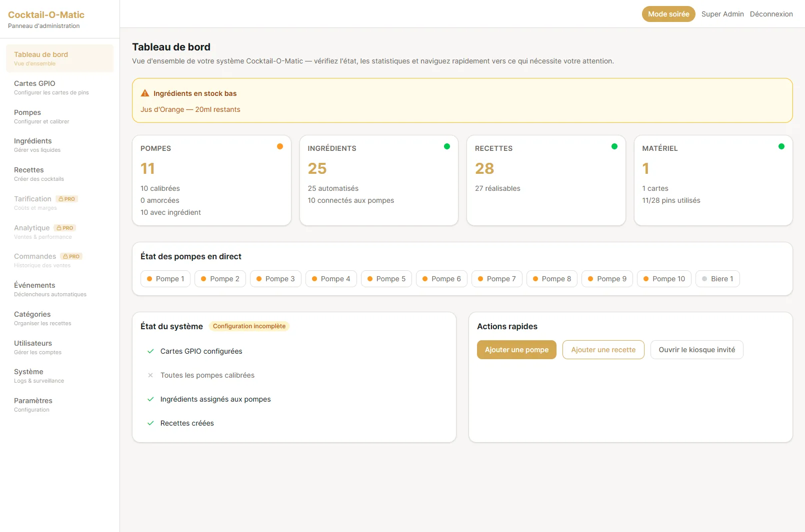This screenshot has width=805, height=532.
Task: Click the PRO lock badge next to Analytique
Action: click(65, 228)
